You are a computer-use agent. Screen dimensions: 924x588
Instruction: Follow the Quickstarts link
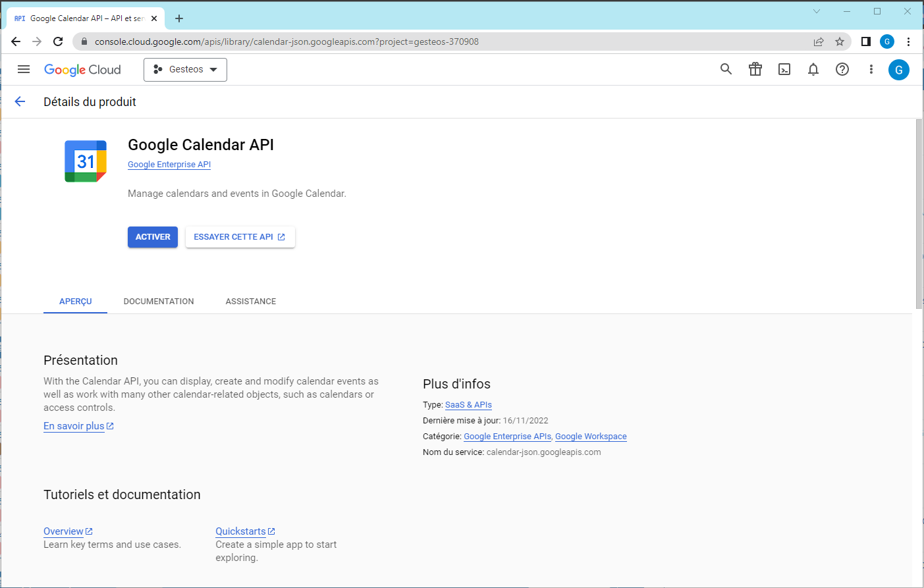point(241,531)
